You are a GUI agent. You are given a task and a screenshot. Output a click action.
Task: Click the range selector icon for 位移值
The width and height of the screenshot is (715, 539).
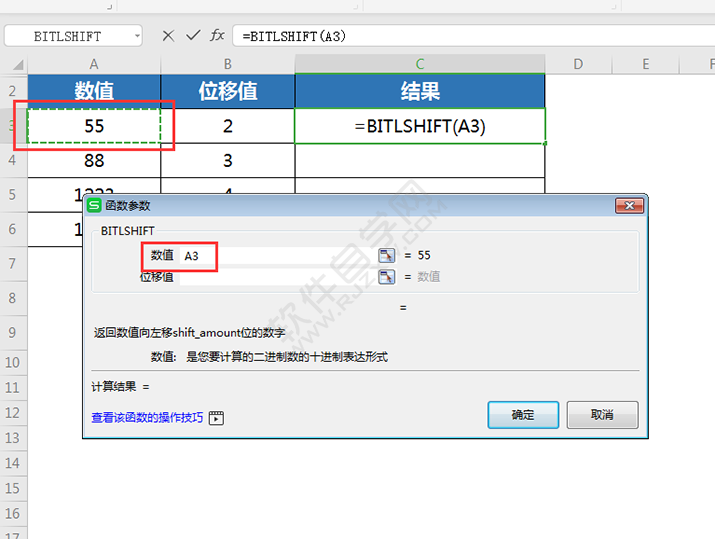387,276
